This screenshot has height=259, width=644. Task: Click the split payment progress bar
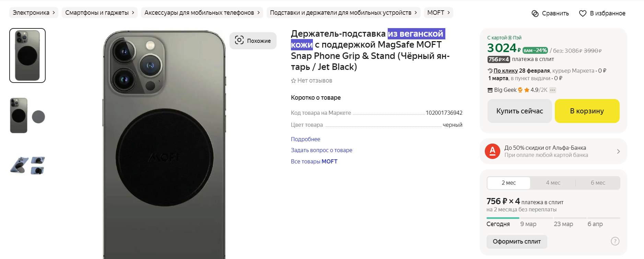[553, 218]
